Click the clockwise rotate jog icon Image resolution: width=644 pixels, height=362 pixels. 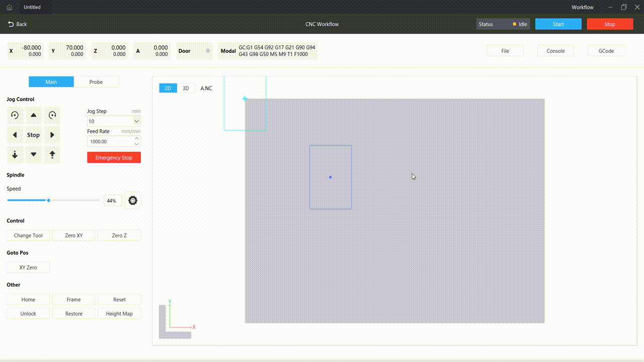coord(52,115)
